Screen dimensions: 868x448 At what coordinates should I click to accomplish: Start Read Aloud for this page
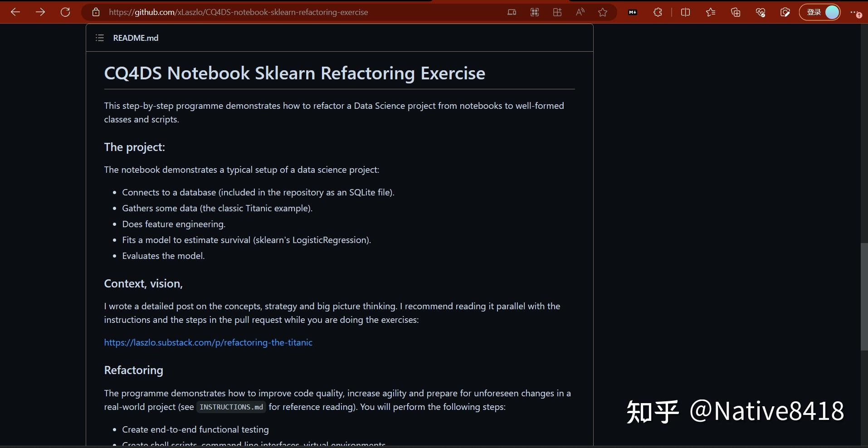tap(580, 12)
